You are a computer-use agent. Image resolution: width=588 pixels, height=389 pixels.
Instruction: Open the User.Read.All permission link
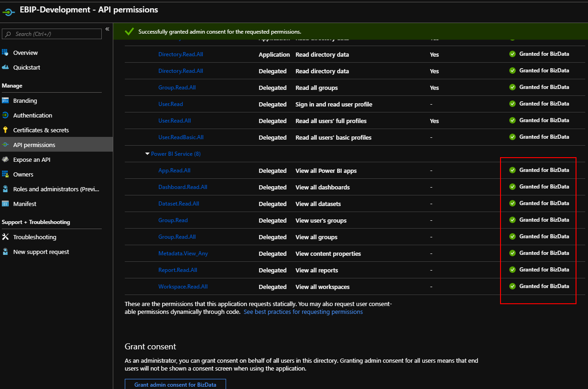click(x=175, y=121)
